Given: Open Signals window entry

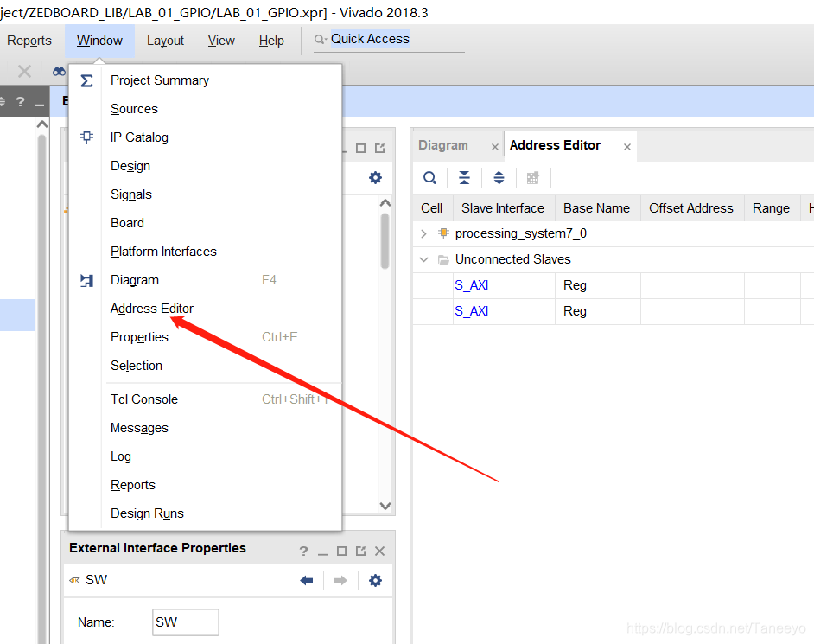Looking at the screenshot, I should pos(206,194).
